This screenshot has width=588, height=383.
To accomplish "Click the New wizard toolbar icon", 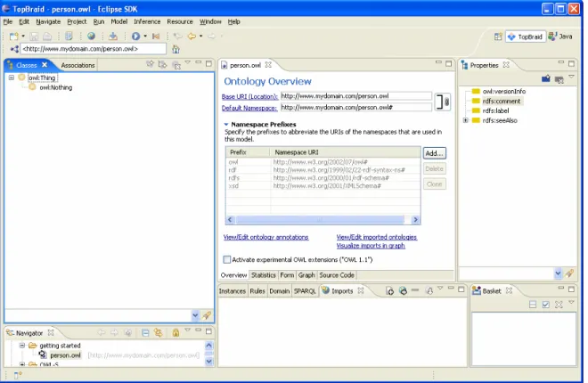I will click(x=14, y=37).
